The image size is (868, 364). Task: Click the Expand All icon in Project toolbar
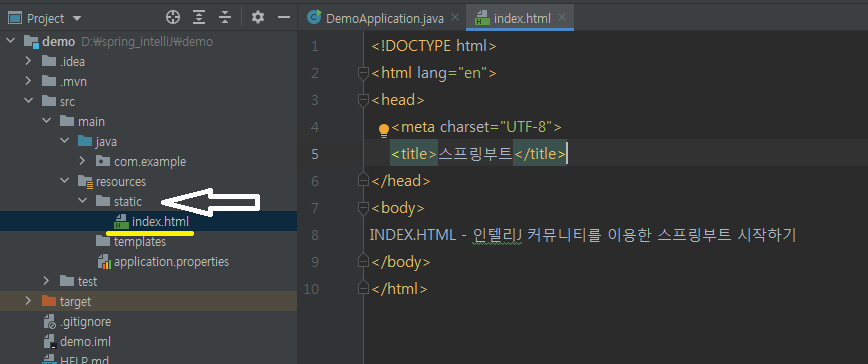click(198, 18)
